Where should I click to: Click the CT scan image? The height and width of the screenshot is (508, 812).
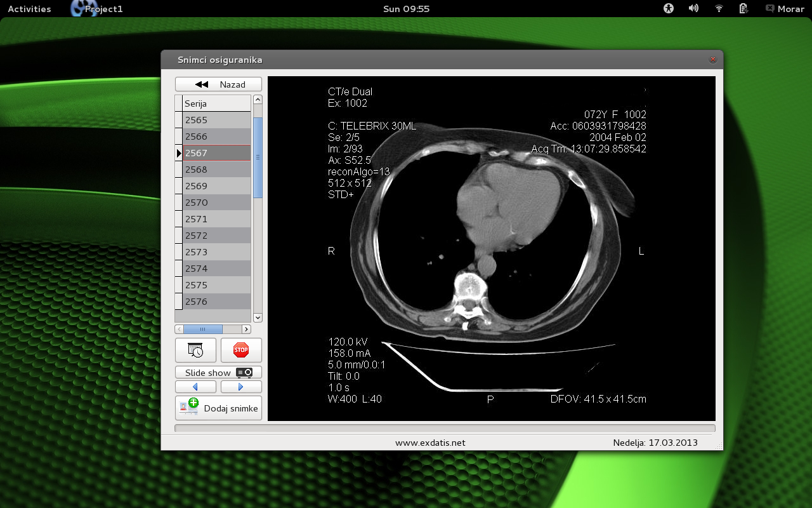click(x=492, y=248)
